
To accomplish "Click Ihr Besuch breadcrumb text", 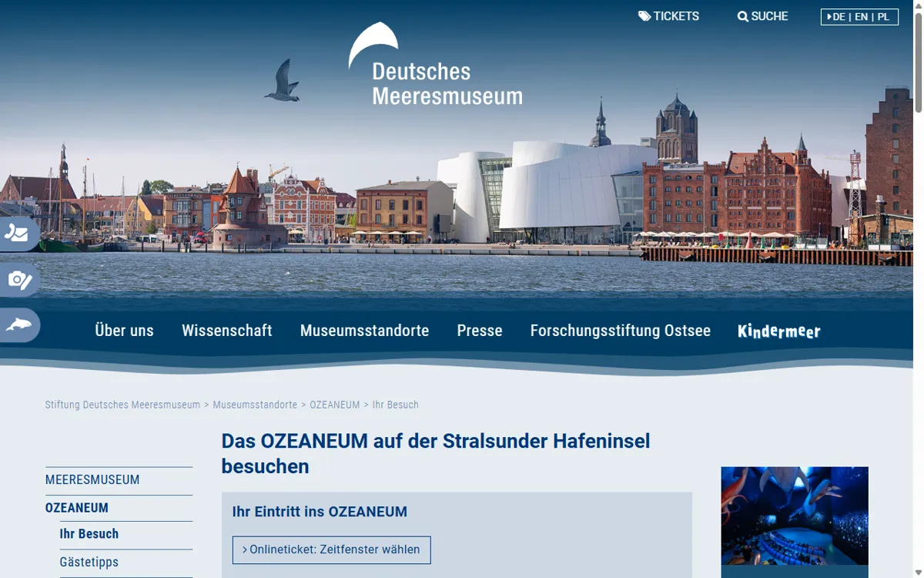I will (396, 405).
